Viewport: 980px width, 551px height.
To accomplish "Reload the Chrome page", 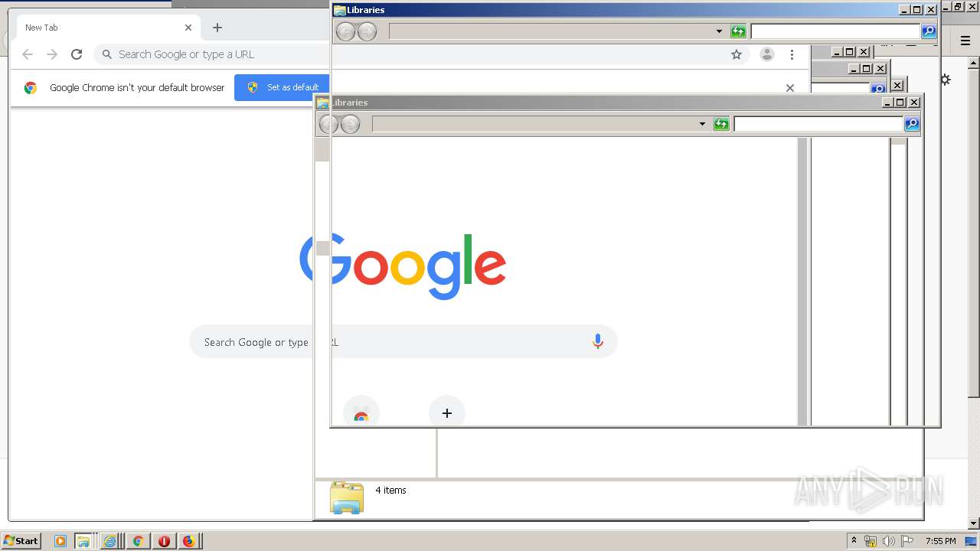I will coord(77,54).
